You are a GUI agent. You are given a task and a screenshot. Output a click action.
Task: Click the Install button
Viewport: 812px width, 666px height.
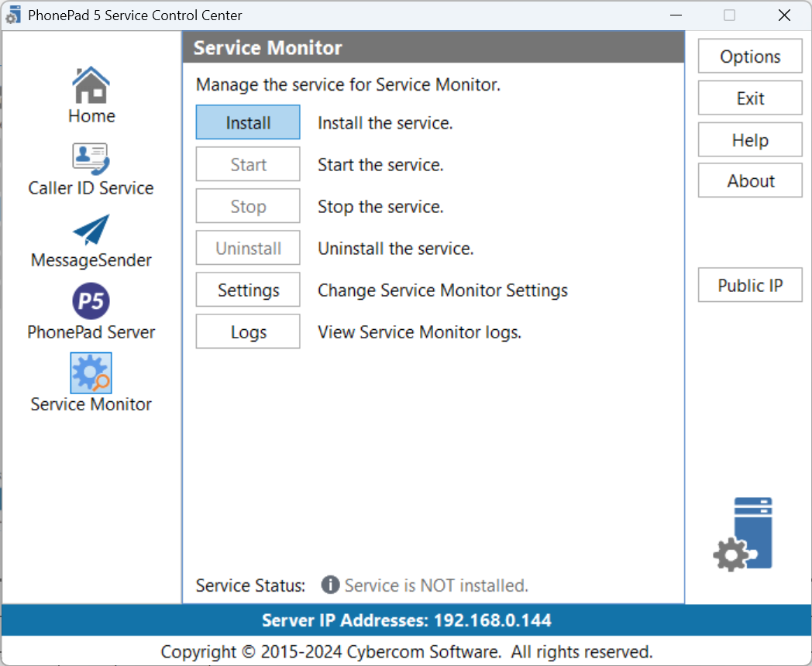click(248, 122)
